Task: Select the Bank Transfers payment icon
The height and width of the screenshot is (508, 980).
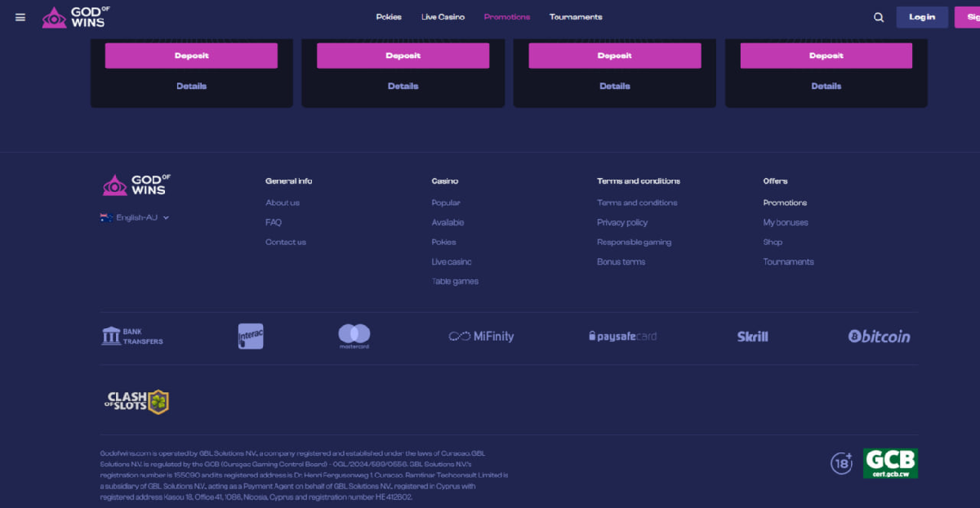Action: tap(133, 336)
